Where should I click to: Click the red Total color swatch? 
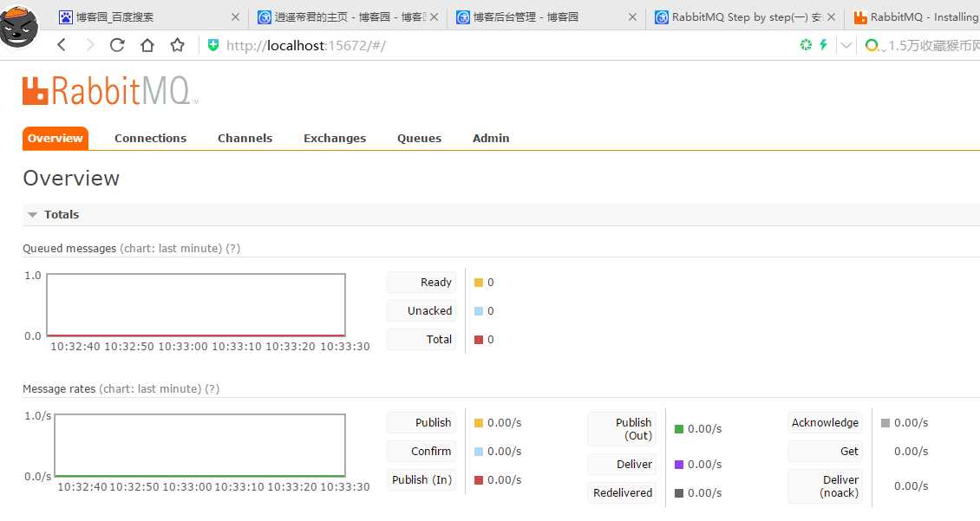click(x=479, y=340)
